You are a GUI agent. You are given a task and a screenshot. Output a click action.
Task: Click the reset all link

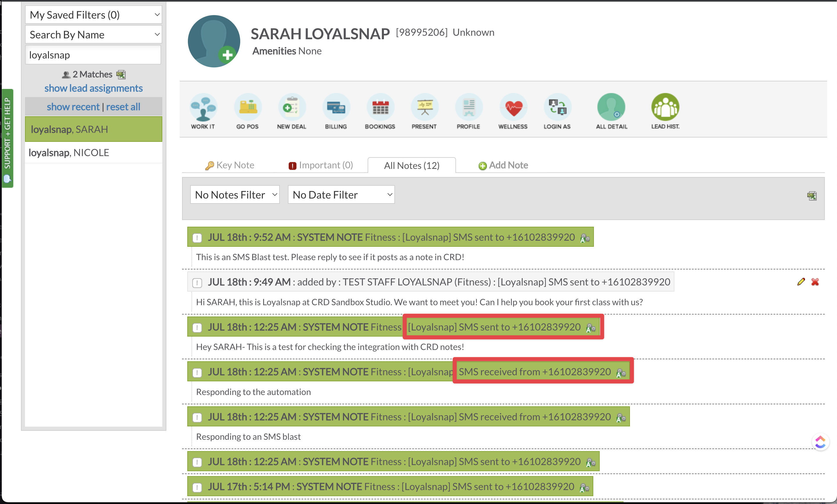123,107
